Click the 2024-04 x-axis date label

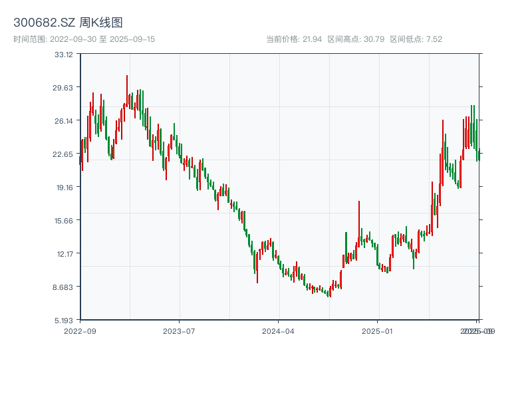tap(279, 331)
